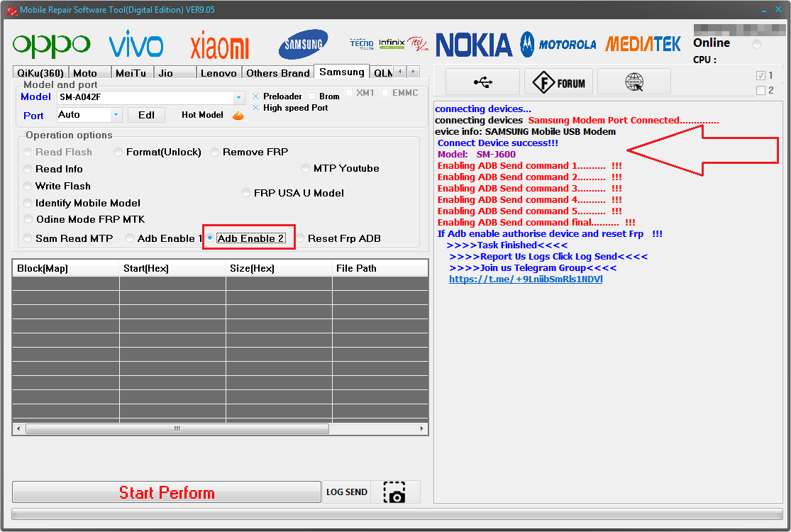The image size is (791, 532).
Task: Click the Nokia brand logo
Action: (474, 45)
